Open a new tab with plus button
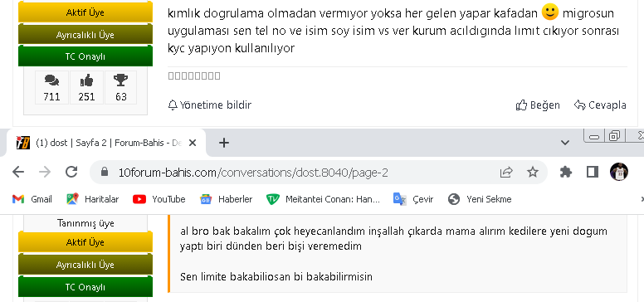Viewport: 644px width, 302px height. coord(223,143)
